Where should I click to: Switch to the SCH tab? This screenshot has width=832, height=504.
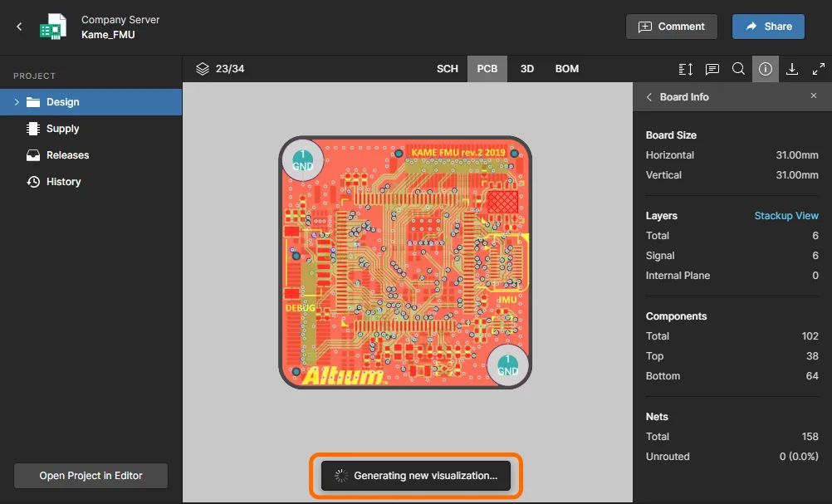pyautogui.click(x=448, y=69)
